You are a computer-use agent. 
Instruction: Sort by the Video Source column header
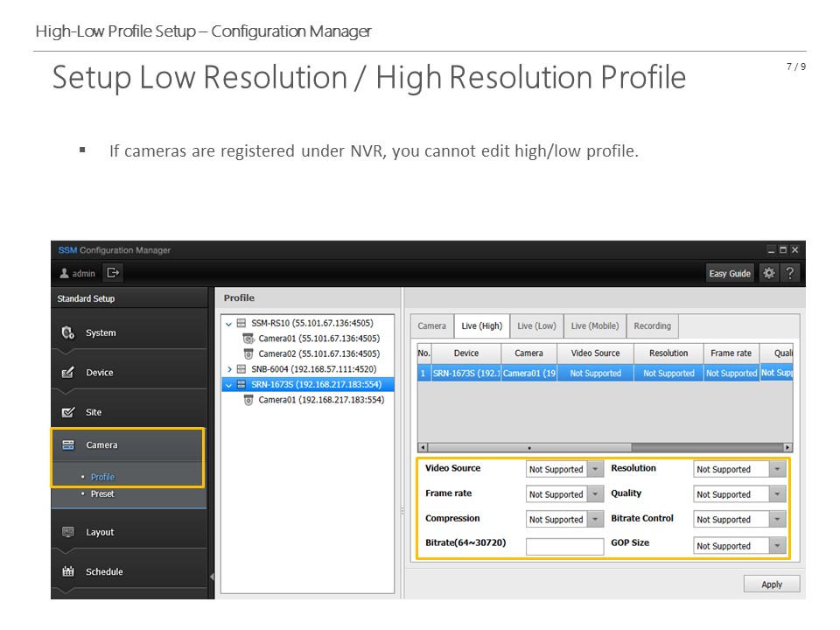click(x=595, y=353)
